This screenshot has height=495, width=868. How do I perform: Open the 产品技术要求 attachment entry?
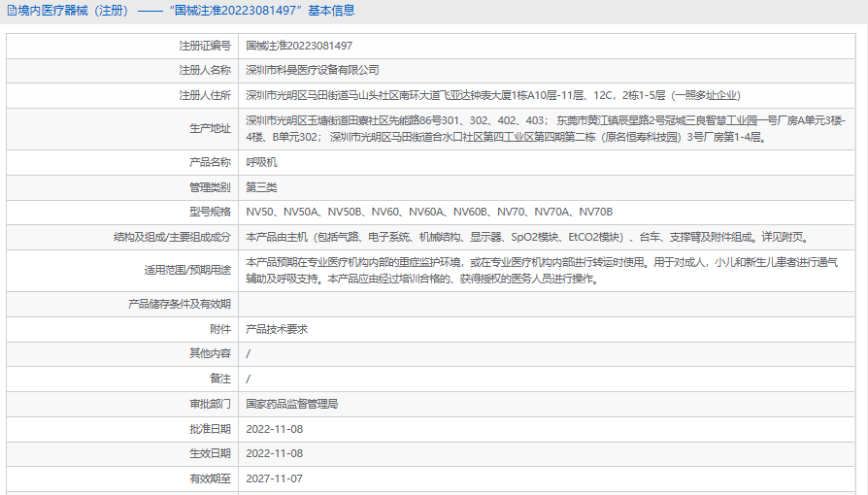tap(277, 329)
